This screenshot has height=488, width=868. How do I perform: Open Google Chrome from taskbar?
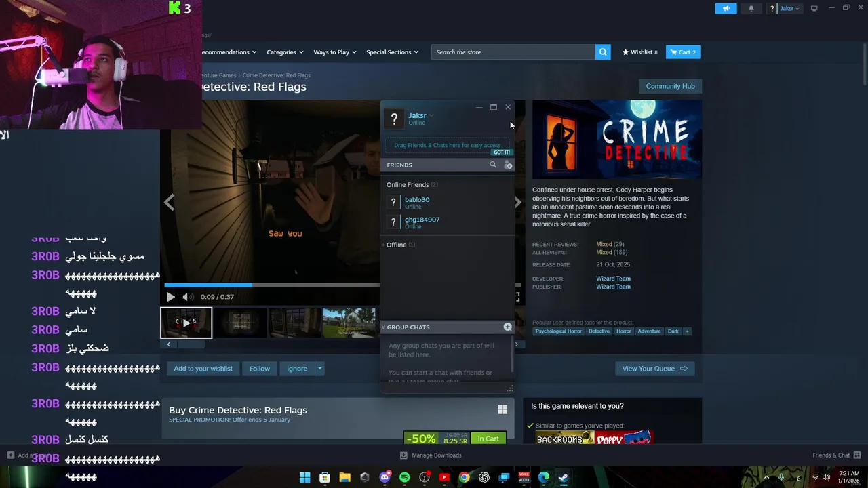pos(464,477)
